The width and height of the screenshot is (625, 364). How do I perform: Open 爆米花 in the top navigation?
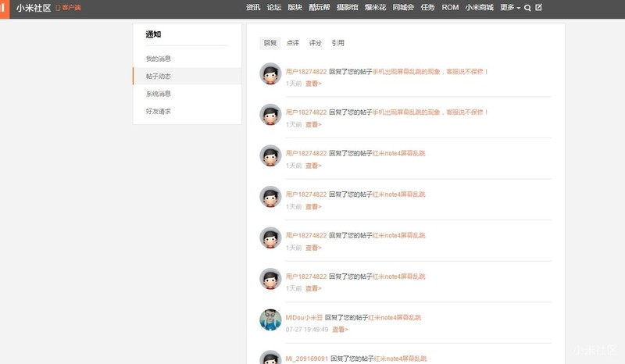pos(375,7)
